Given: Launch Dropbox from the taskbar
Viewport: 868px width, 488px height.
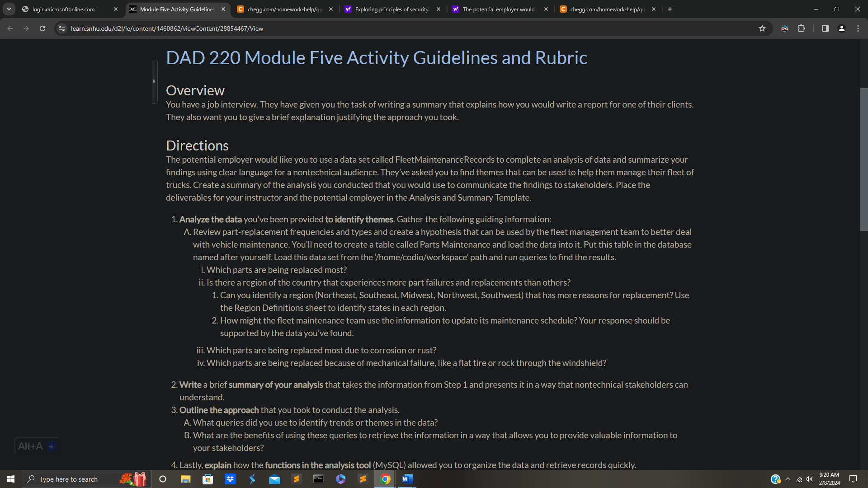Looking at the screenshot, I should click(x=230, y=479).
